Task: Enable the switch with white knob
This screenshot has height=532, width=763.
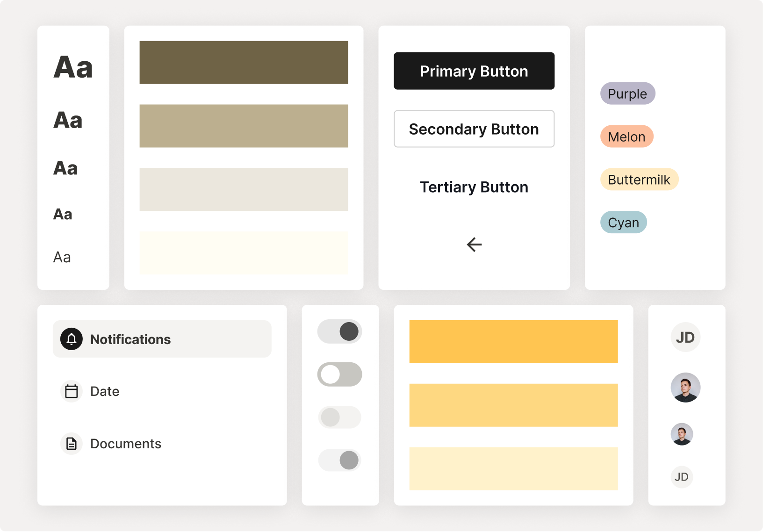Action: tap(340, 374)
